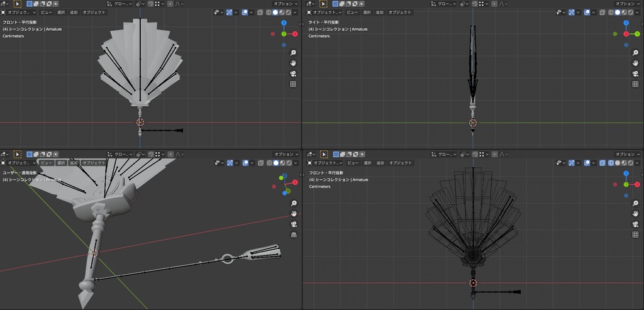This screenshot has width=644, height=310.
Task: Select the tweak select tool in top-left header
Action: pyautogui.click(x=17, y=3)
